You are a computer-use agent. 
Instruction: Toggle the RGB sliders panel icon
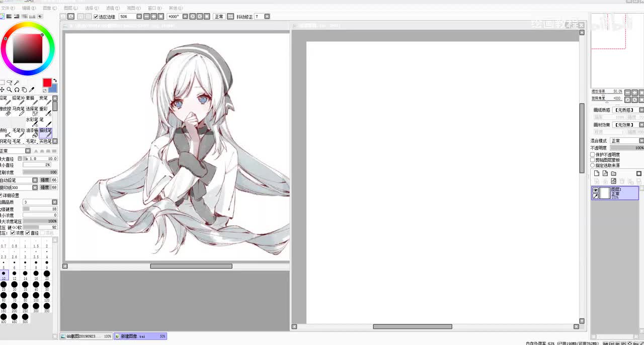coord(9,17)
